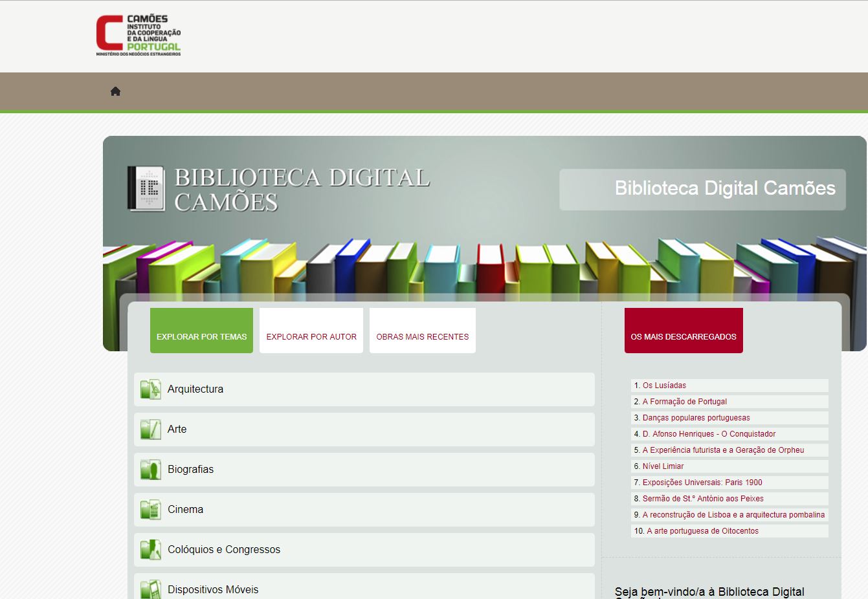The image size is (868, 599).
Task: Open Danças populares portuguesas link
Action: coord(696,418)
